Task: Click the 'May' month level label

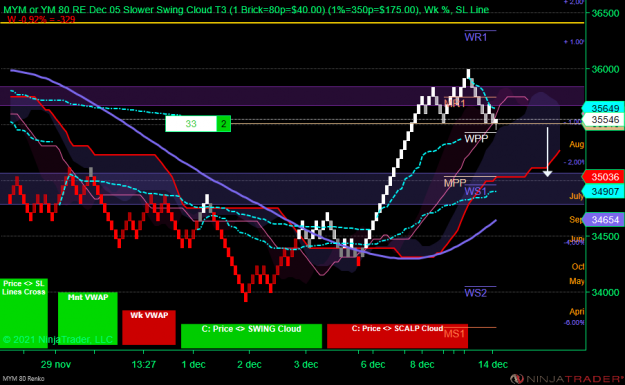Action: point(577,281)
